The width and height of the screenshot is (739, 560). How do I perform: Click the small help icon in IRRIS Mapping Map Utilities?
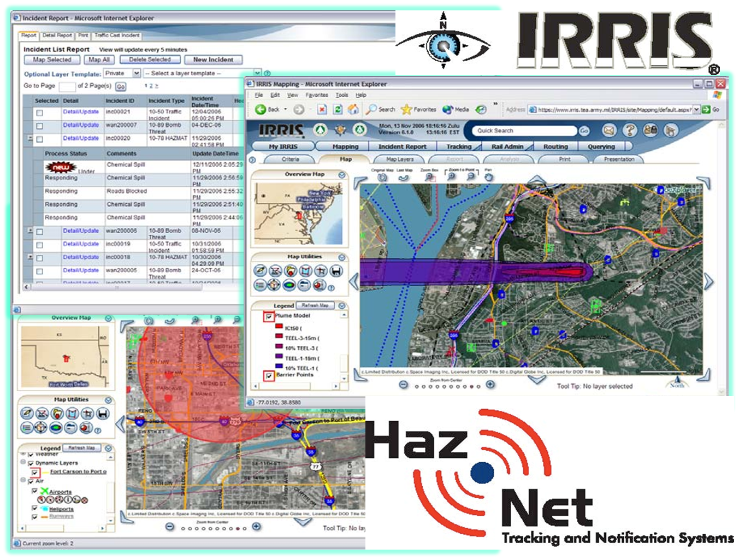[x=331, y=288]
